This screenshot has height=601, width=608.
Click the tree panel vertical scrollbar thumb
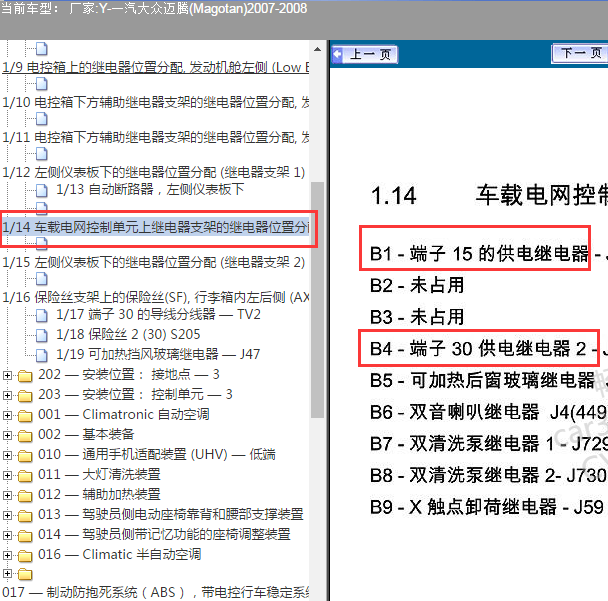[x=318, y=300]
